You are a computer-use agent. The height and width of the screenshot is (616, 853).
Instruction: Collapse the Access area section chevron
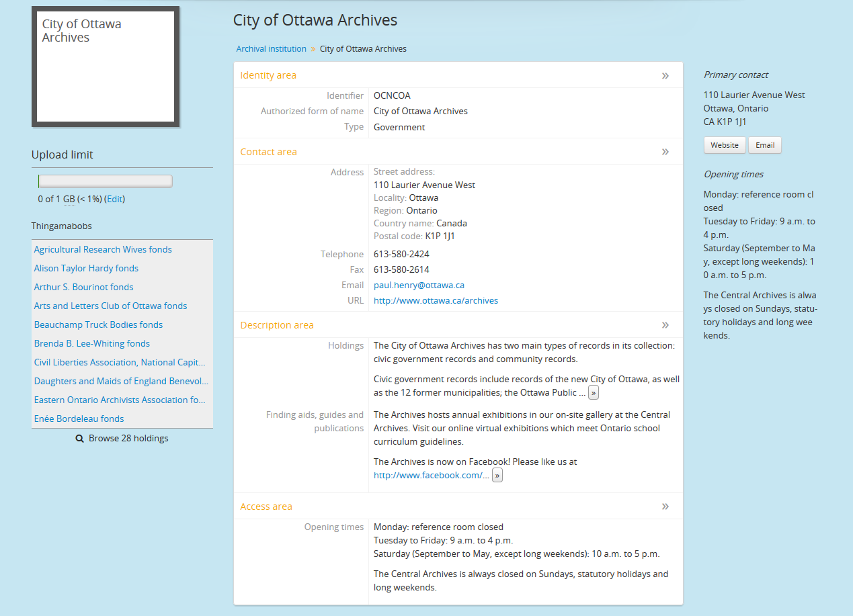coord(665,507)
